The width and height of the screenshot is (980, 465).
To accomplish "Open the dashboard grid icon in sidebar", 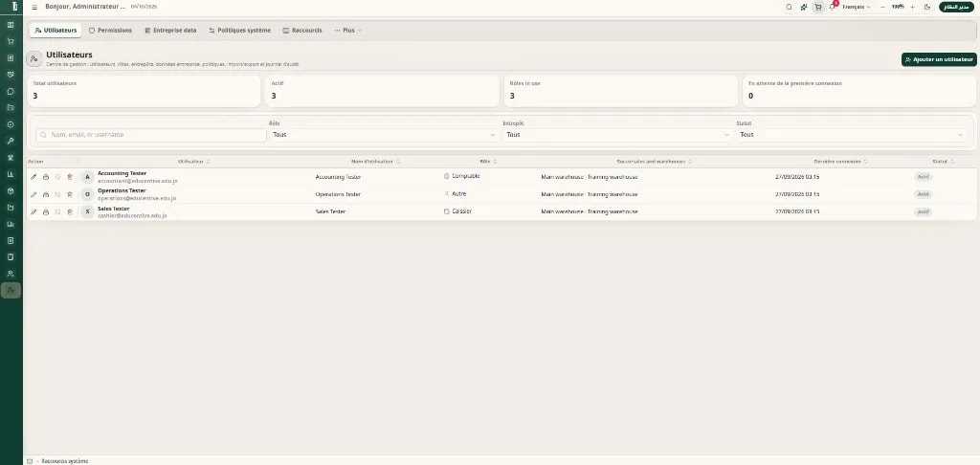I will click(11, 25).
